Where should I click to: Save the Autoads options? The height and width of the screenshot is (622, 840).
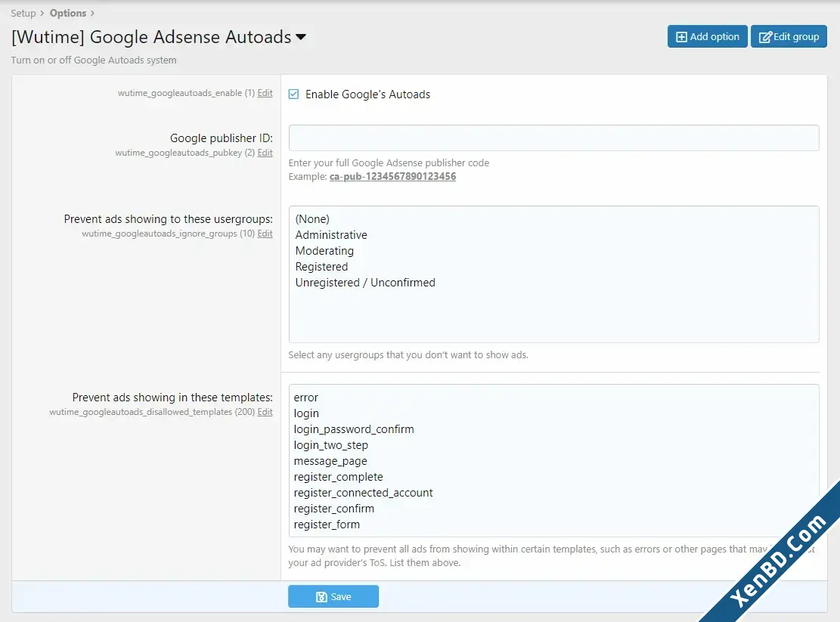coord(333,596)
